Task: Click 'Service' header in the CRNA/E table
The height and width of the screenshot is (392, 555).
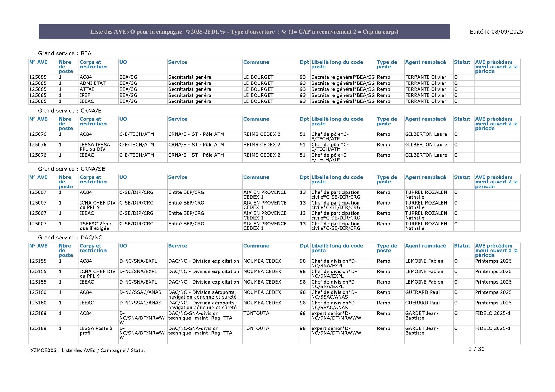Action: pos(178,119)
